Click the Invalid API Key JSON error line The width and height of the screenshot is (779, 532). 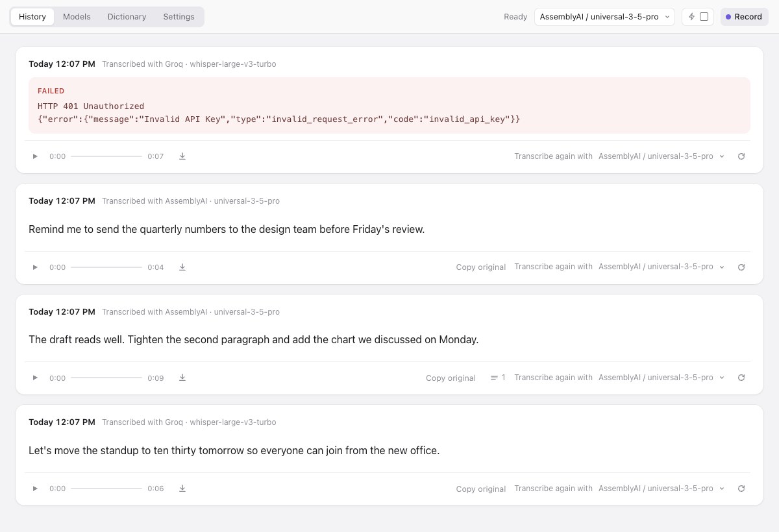pos(279,119)
